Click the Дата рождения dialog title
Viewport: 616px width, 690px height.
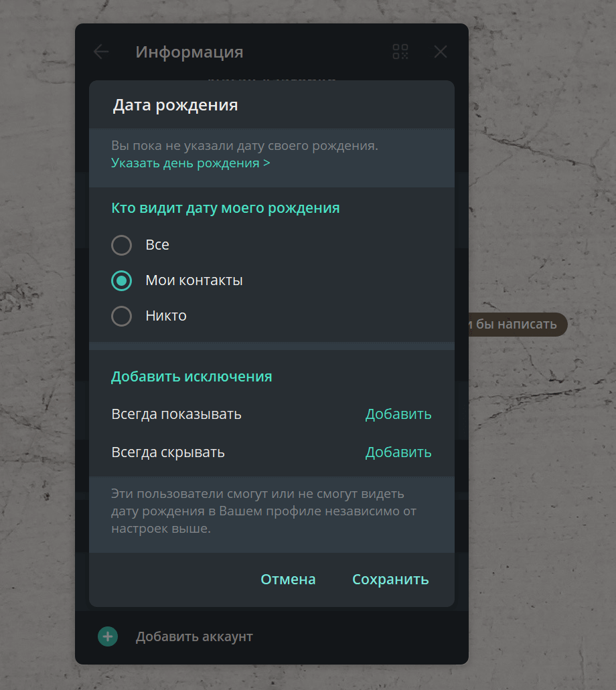175,105
